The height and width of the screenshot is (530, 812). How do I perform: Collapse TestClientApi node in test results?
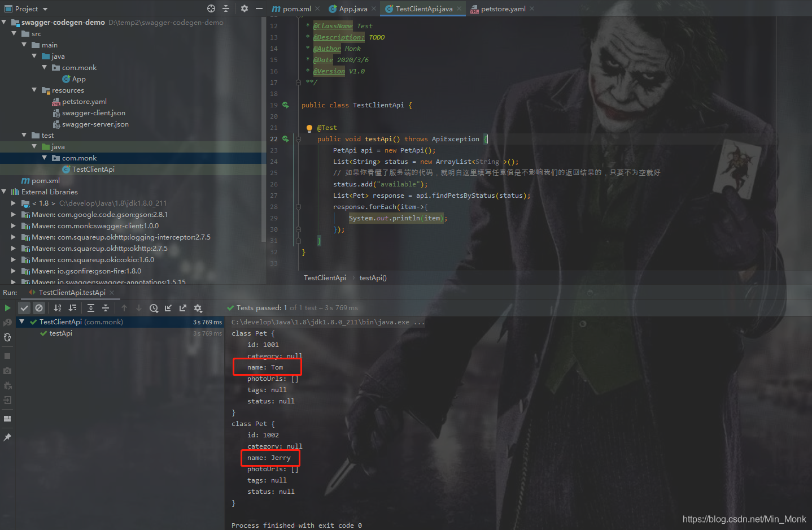pos(22,322)
